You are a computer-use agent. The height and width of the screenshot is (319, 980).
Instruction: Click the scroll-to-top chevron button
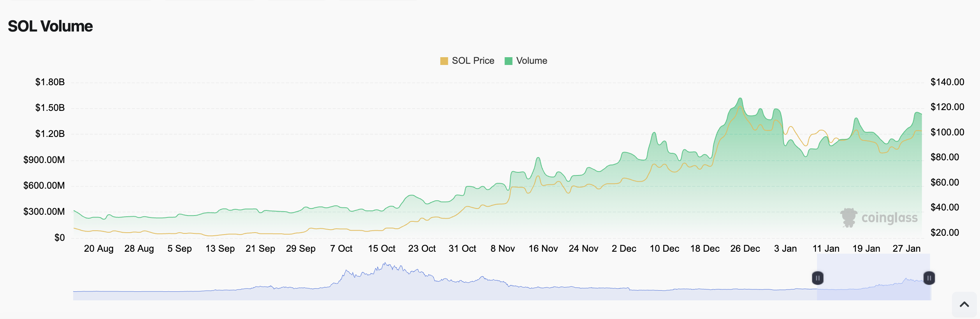click(964, 305)
